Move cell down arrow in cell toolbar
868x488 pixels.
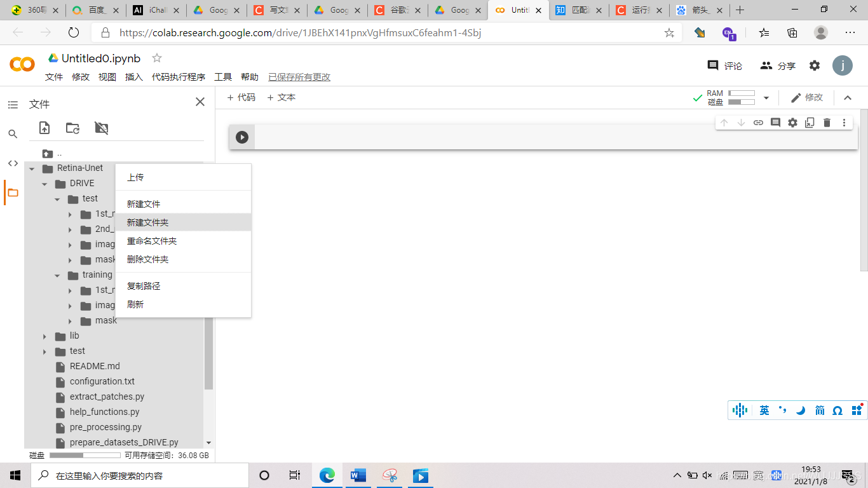pos(741,123)
